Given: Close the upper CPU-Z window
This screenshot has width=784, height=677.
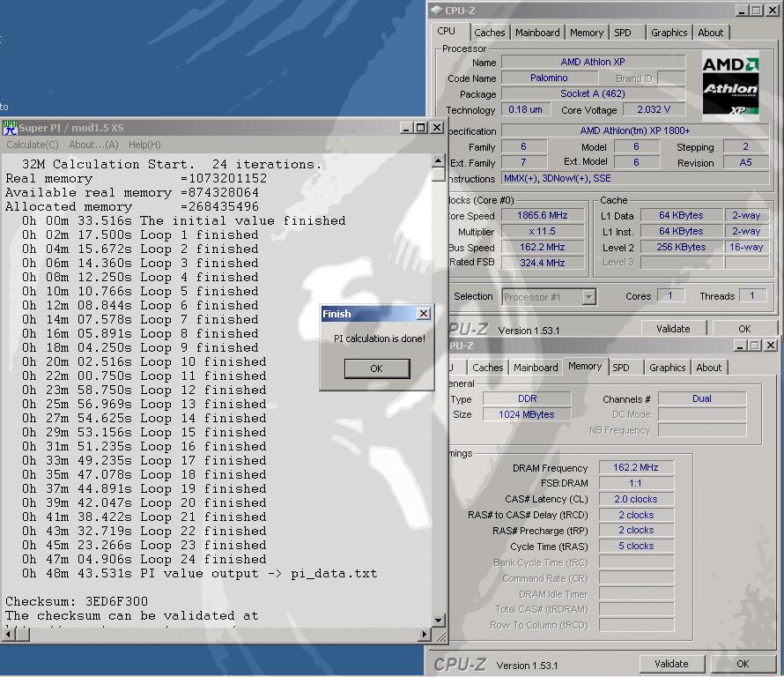Looking at the screenshot, I should 772,10.
